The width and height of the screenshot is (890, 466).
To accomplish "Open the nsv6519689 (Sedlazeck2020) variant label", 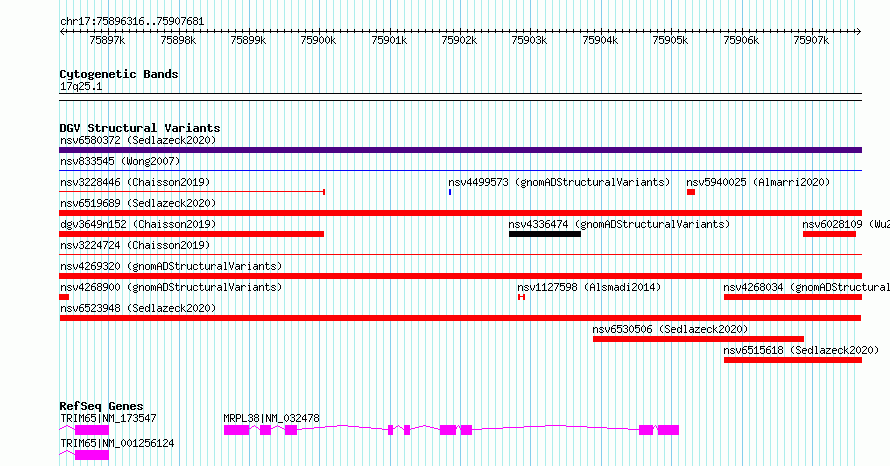I will [x=138, y=203].
